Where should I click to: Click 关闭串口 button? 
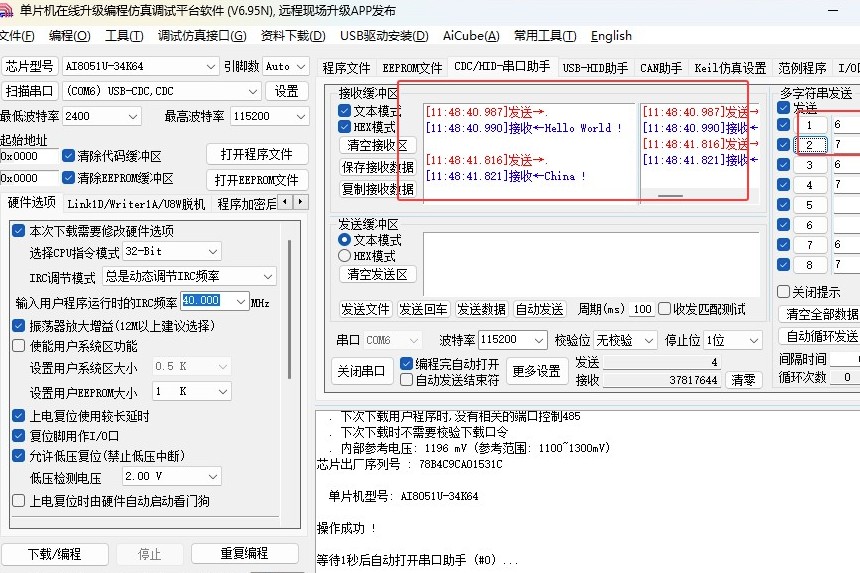click(x=361, y=371)
